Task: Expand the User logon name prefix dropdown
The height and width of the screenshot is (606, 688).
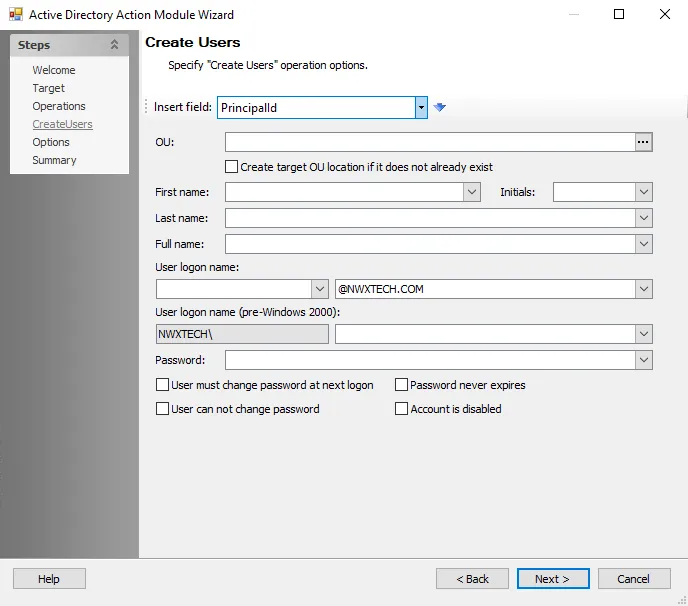Action: coord(320,289)
